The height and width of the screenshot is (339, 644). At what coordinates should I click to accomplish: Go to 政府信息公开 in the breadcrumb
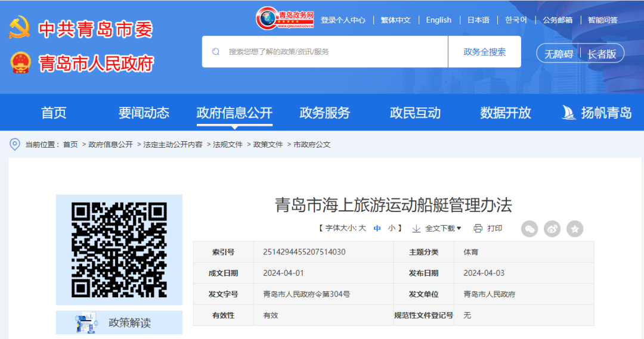(110, 144)
